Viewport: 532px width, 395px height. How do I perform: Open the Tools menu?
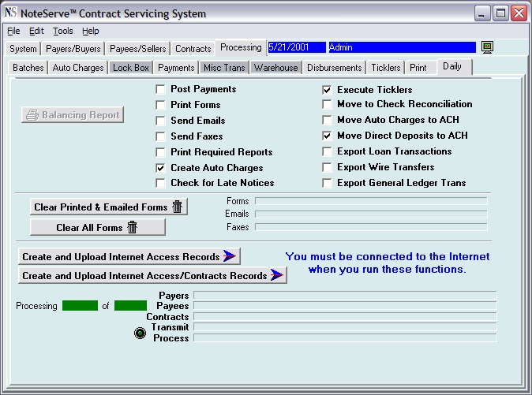(63, 31)
